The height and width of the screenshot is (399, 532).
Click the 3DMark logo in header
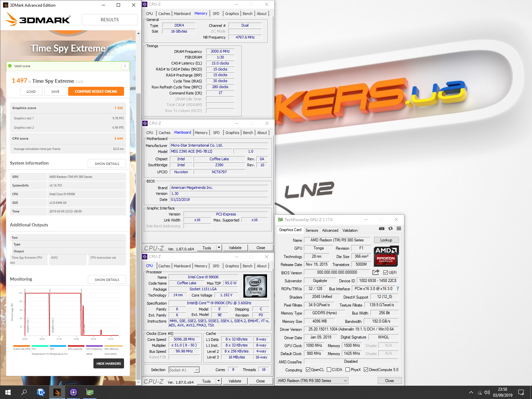coord(38,19)
